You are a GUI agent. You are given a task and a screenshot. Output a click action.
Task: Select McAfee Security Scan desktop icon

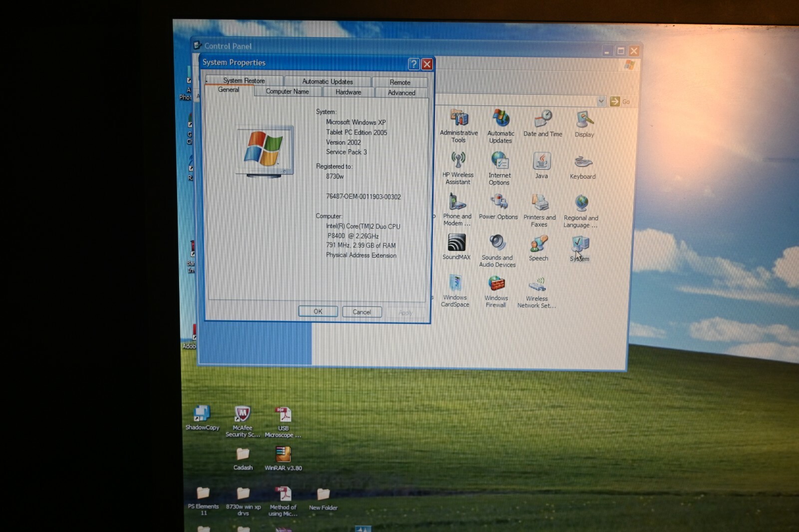[243, 422]
